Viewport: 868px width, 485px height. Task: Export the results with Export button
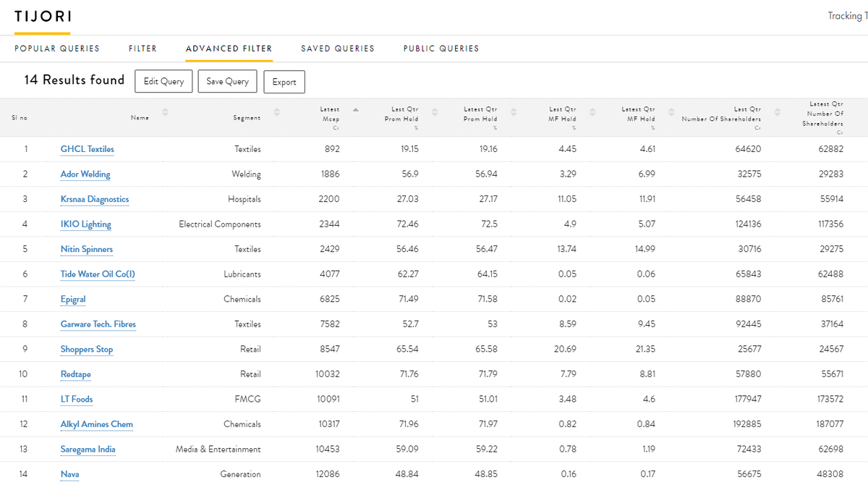pos(284,82)
